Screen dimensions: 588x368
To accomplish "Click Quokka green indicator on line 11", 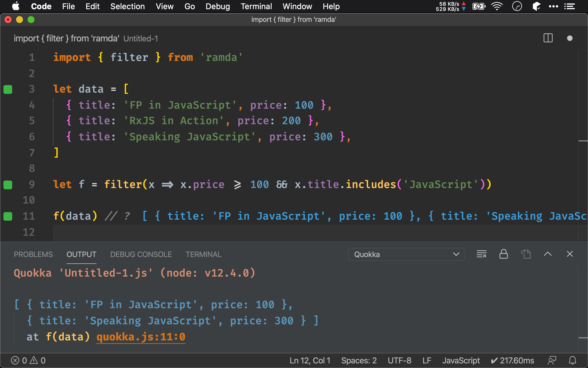I will coord(8,216).
